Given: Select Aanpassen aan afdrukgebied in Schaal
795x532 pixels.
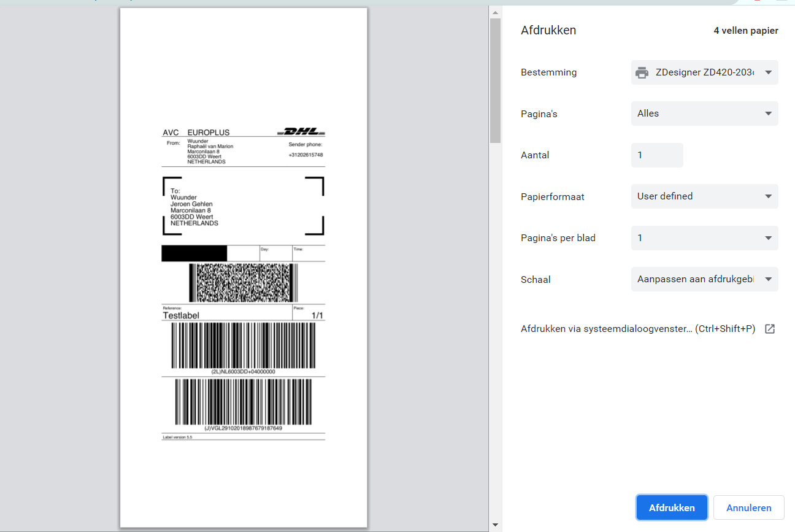Looking at the screenshot, I should [704, 279].
